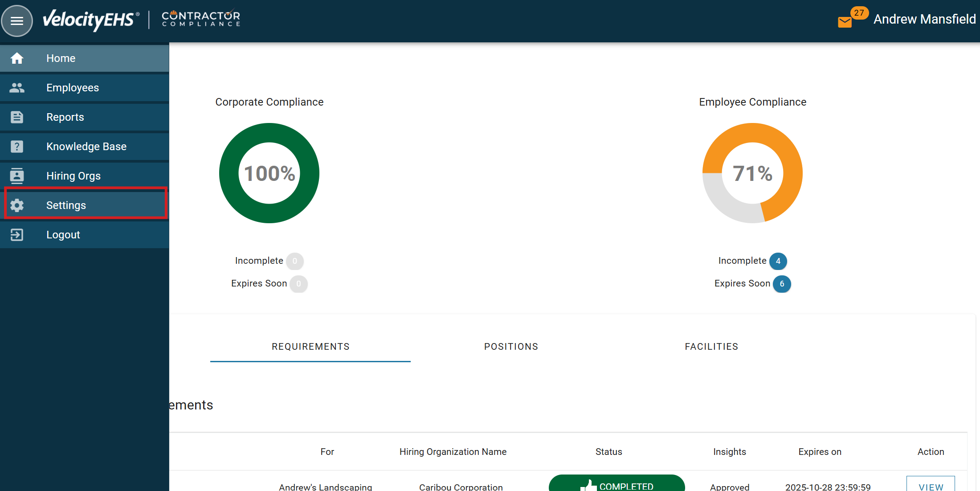Switch to the Positions tab

tap(511, 347)
